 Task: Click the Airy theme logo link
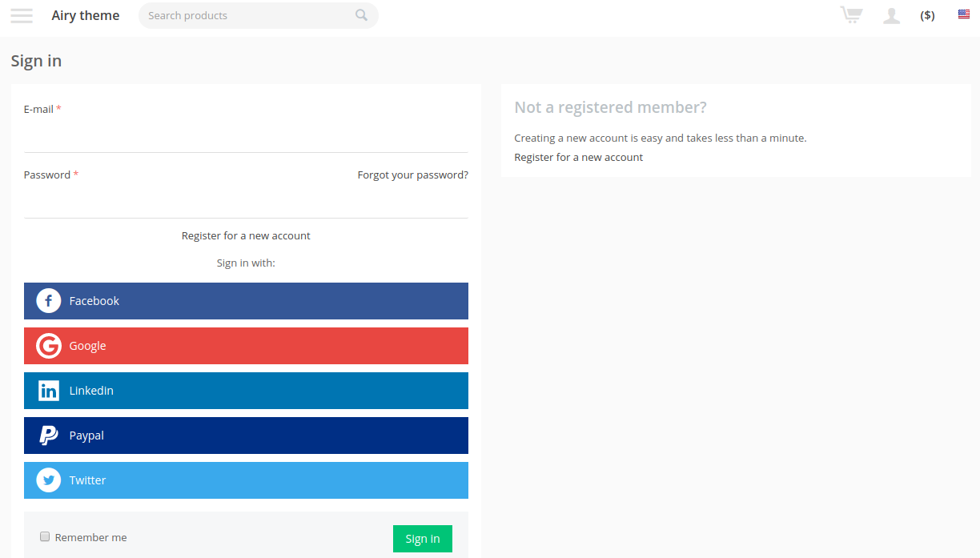point(86,15)
